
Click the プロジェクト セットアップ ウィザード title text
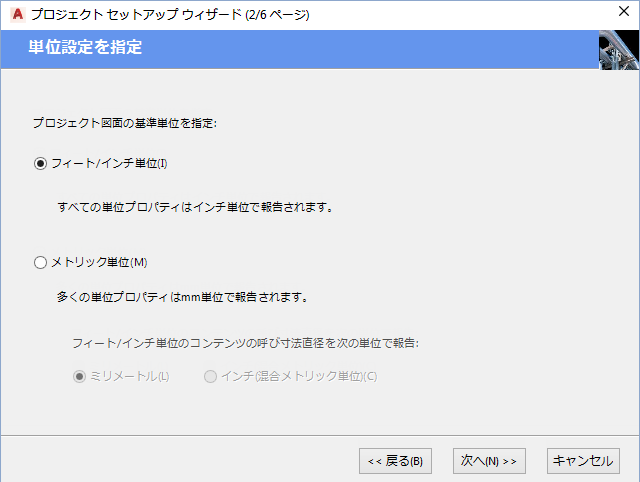(x=170, y=14)
